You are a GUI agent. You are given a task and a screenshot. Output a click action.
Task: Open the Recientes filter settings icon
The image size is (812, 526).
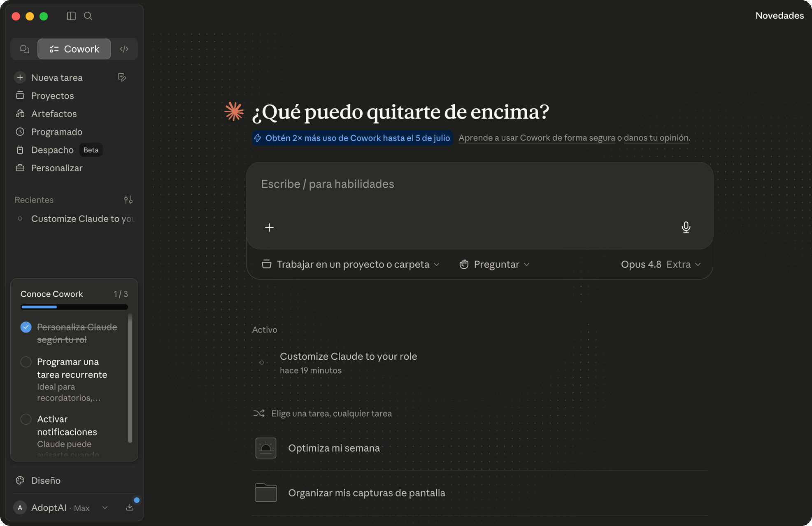coord(128,200)
